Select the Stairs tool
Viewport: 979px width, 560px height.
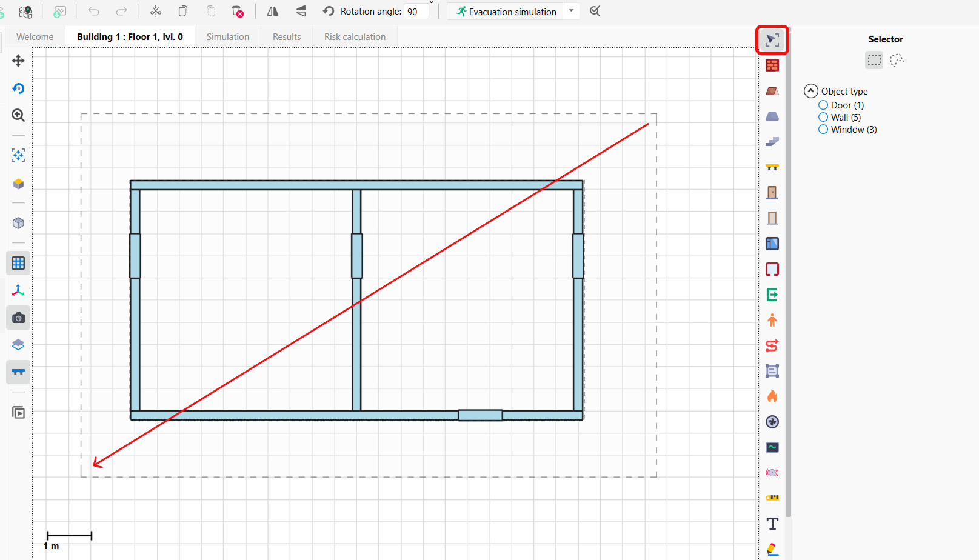(x=772, y=142)
